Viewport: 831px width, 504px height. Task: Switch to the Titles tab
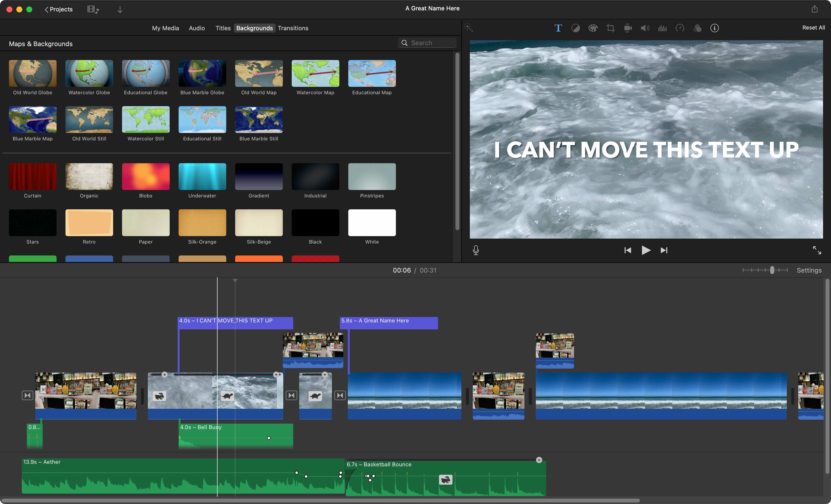tap(223, 28)
